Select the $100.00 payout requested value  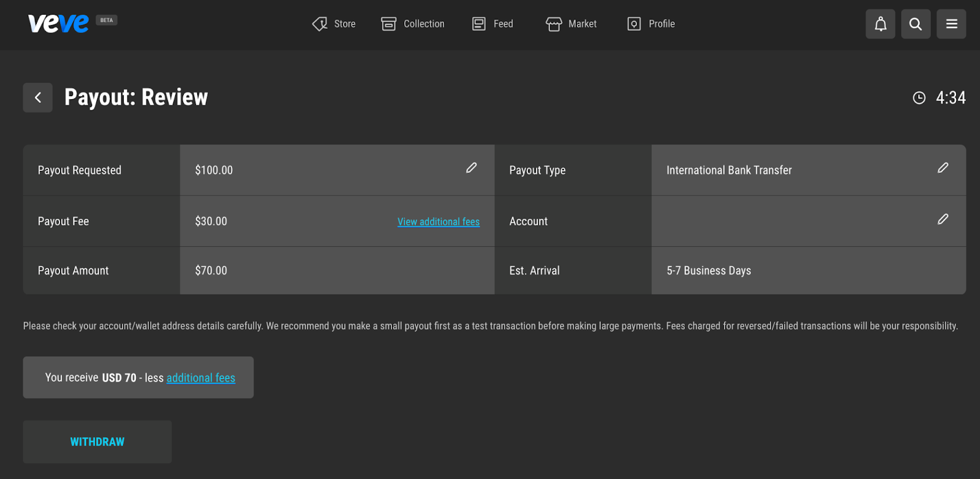(x=214, y=170)
